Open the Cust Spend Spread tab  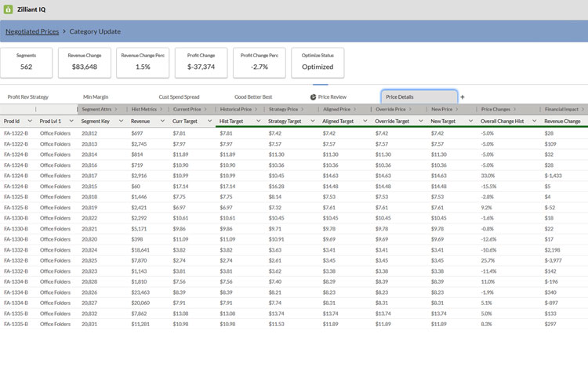point(179,97)
